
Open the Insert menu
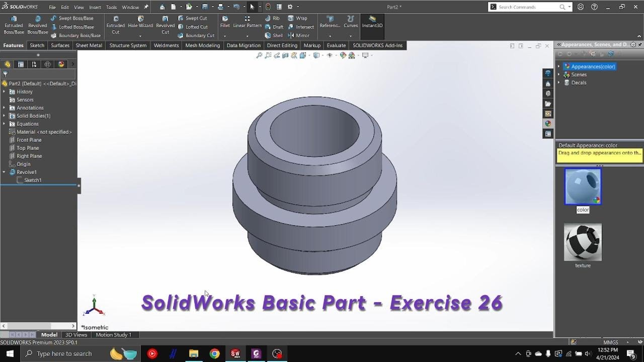[95, 8]
